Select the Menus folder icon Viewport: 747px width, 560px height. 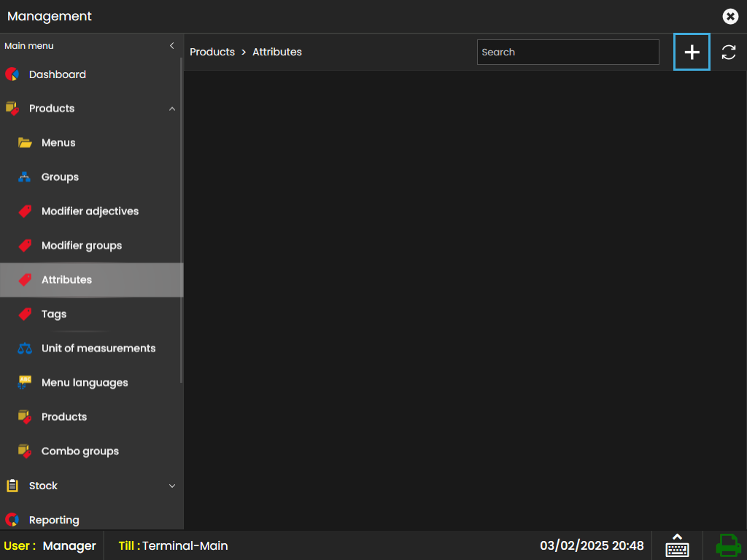point(25,143)
